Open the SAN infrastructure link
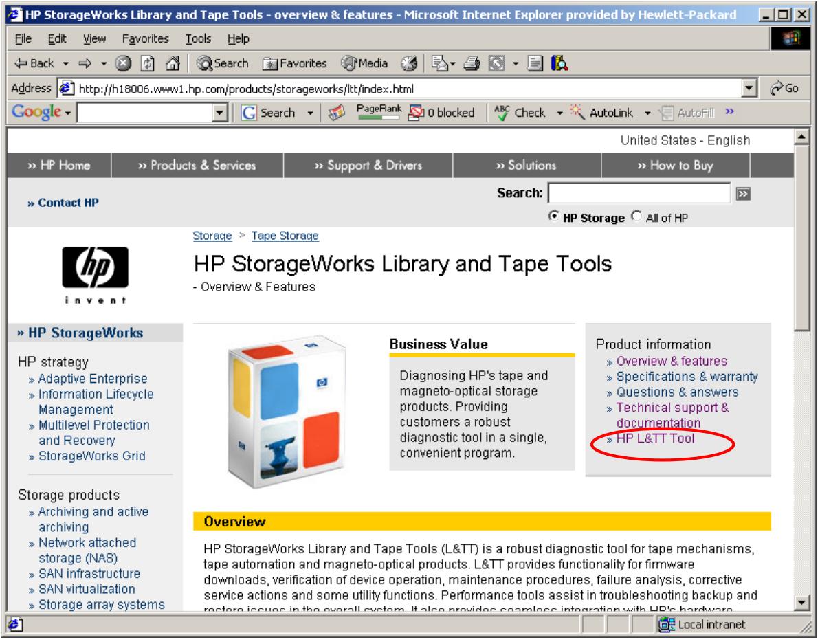The height and width of the screenshot is (644, 820). [x=89, y=574]
